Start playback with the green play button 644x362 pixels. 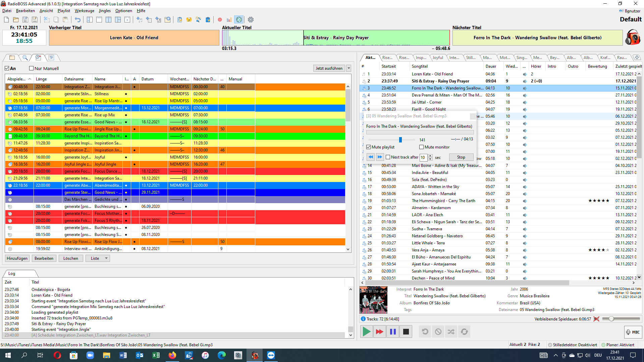[367, 332]
